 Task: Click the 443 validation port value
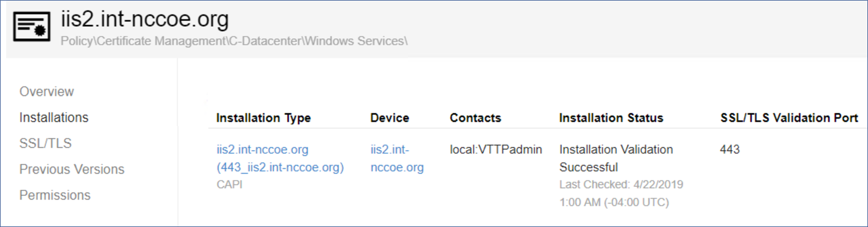[x=730, y=150]
